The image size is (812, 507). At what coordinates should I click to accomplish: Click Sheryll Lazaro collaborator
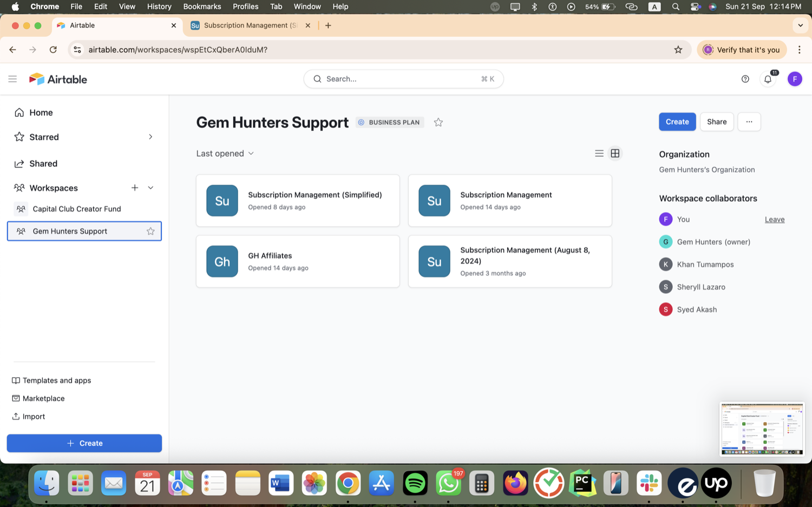tap(700, 287)
